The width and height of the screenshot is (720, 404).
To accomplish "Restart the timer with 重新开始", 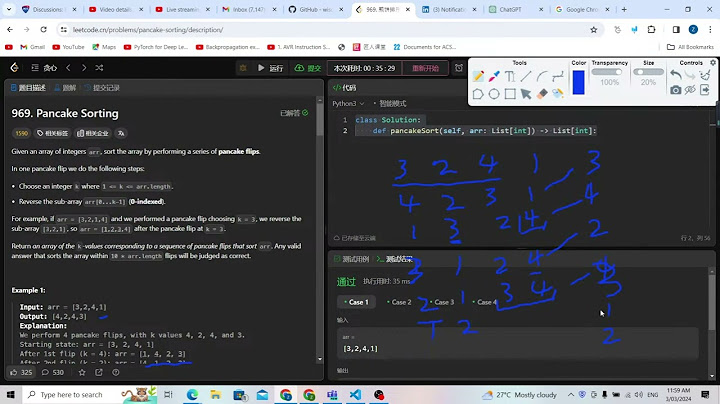I will (x=425, y=68).
